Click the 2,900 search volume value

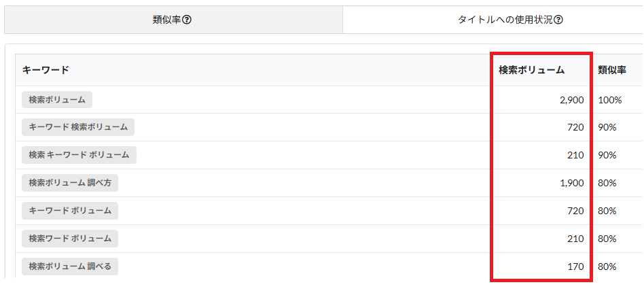572,100
